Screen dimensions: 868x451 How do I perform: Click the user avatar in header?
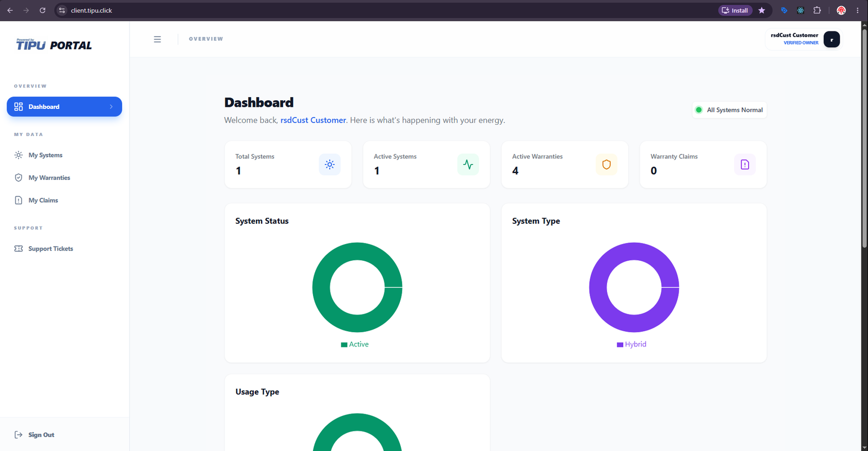832,39
